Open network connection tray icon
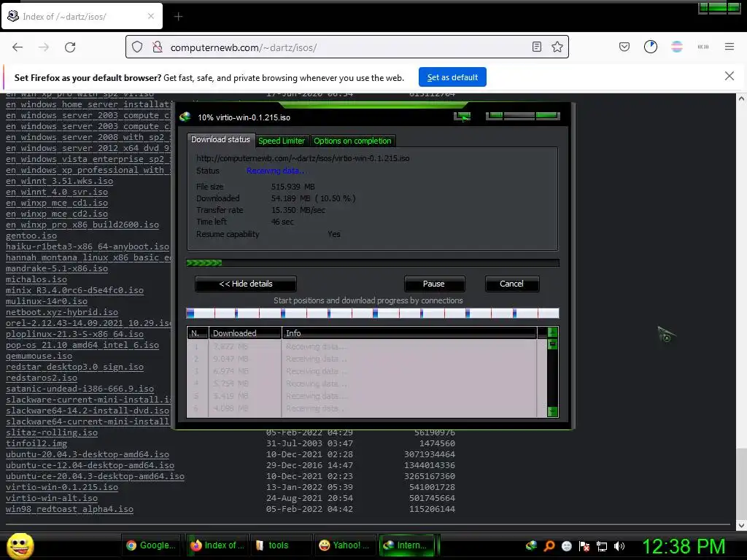Screen dimensions: 747x560 [602, 545]
